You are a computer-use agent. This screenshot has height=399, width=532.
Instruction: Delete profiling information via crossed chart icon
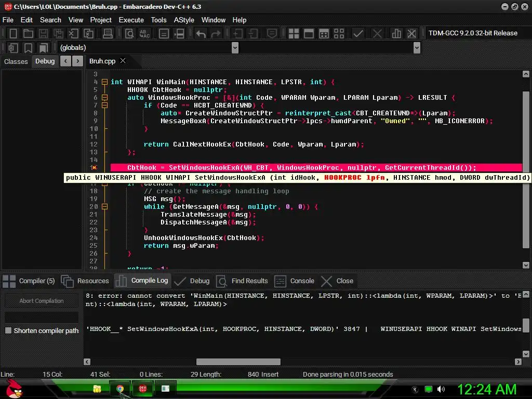(411, 33)
